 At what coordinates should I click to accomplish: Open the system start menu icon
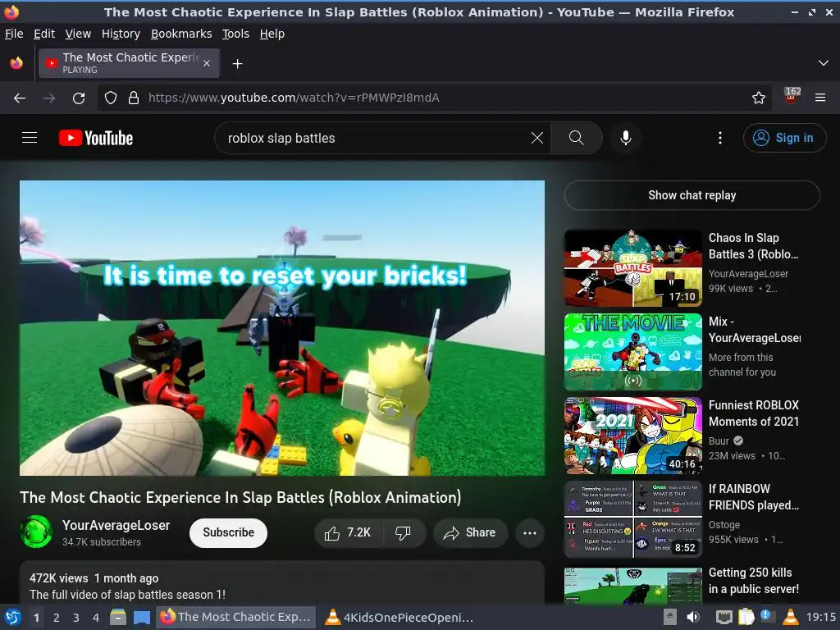tap(13, 617)
